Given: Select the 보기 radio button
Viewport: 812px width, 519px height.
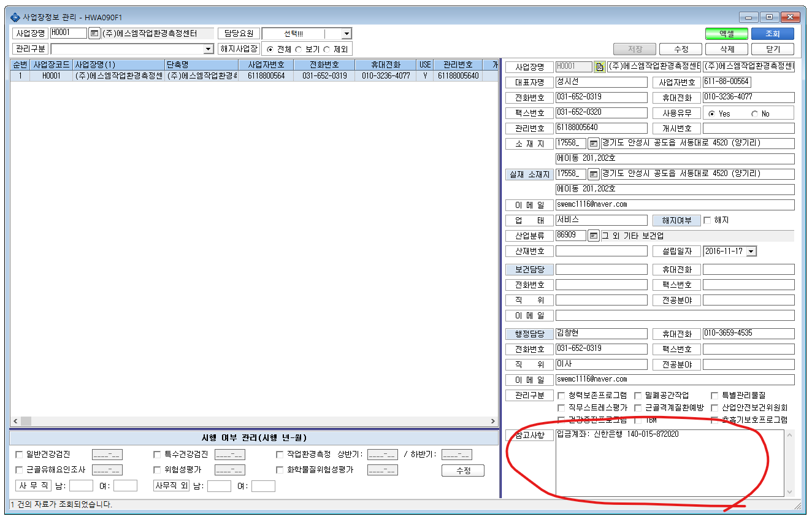Looking at the screenshot, I should pyautogui.click(x=299, y=49).
